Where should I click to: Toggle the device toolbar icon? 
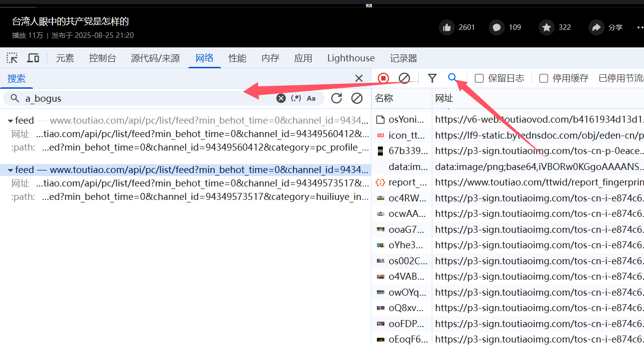tap(33, 58)
